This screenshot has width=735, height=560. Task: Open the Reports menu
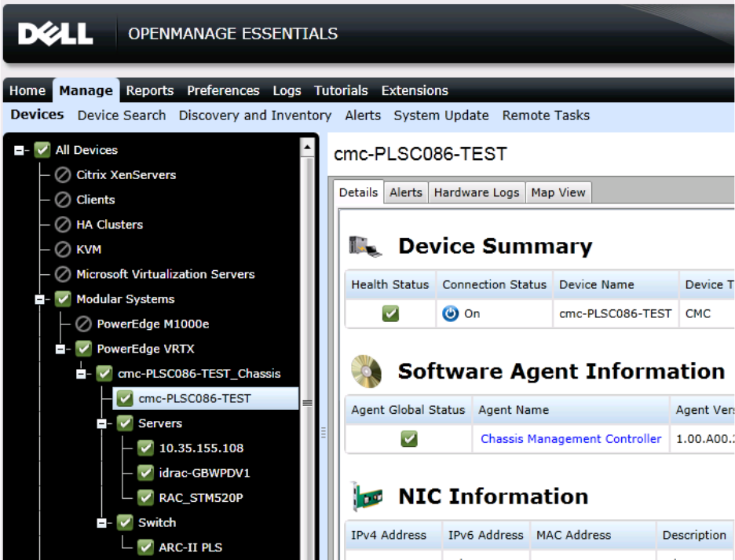(150, 90)
